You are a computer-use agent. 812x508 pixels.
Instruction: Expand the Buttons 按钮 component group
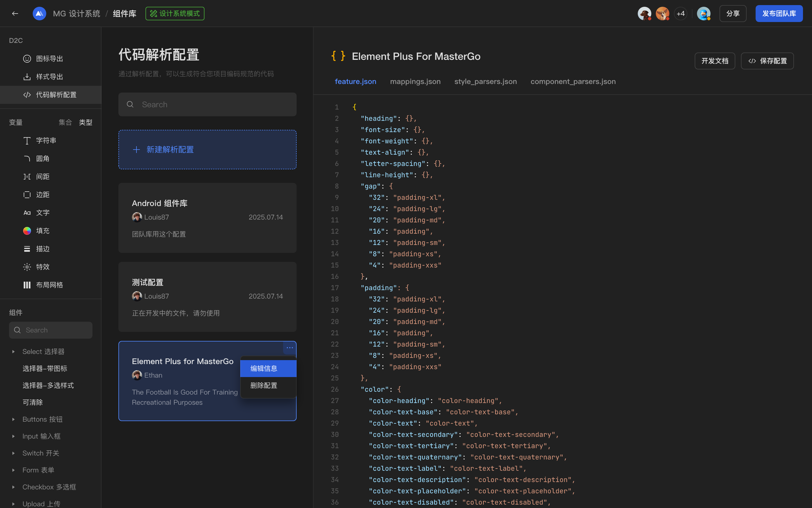14,420
